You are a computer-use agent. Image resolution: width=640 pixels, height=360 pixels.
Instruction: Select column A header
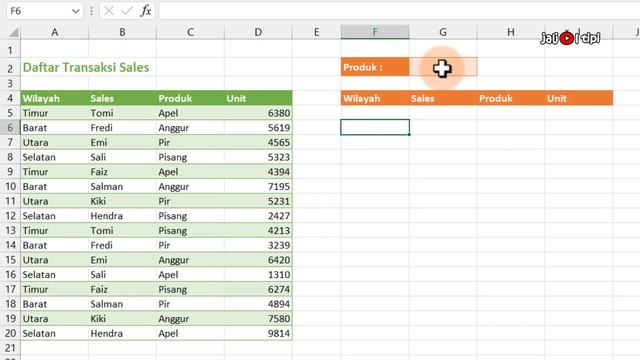(x=55, y=32)
